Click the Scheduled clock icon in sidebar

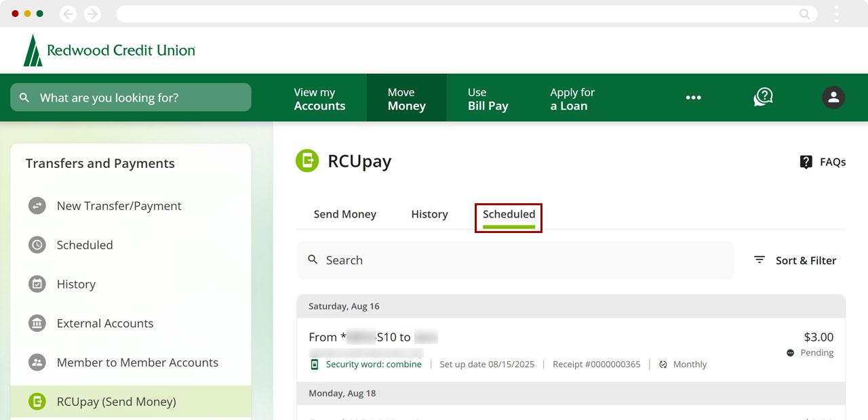click(37, 245)
